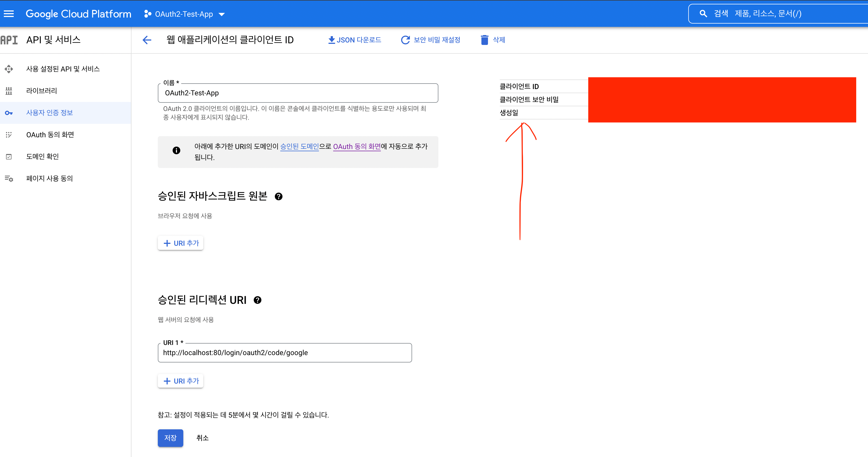Click help icon beside 승인된 리디렉션 URI
The height and width of the screenshot is (457, 868).
pos(258,300)
